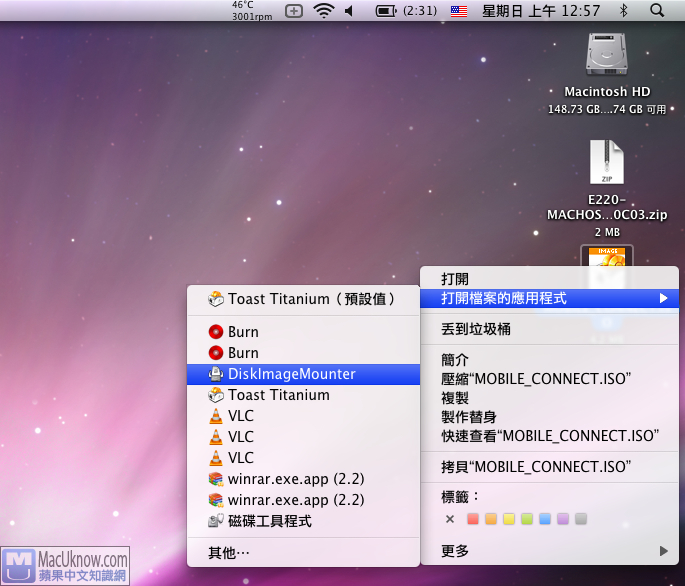The width and height of the screenshot is (685, 586).
Task: Open with Toast Titanium non-default entry
Action: [303, 395]
